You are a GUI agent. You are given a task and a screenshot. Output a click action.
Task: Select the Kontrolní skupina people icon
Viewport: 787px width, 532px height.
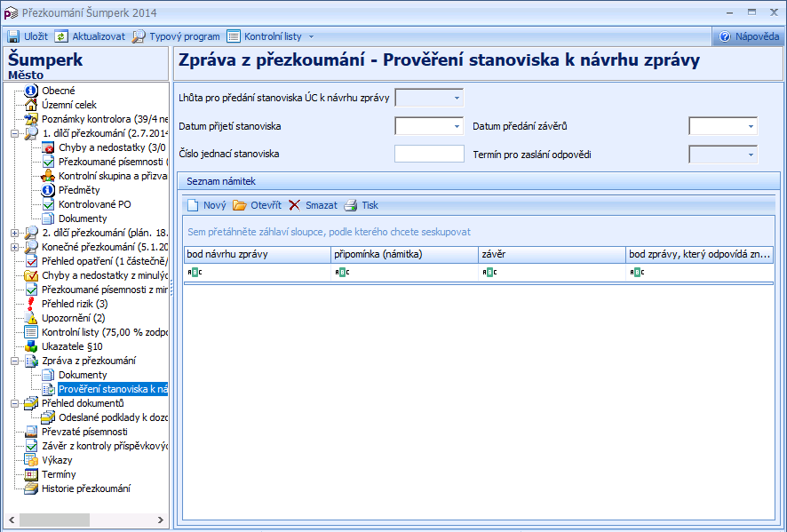pos(48,176)
